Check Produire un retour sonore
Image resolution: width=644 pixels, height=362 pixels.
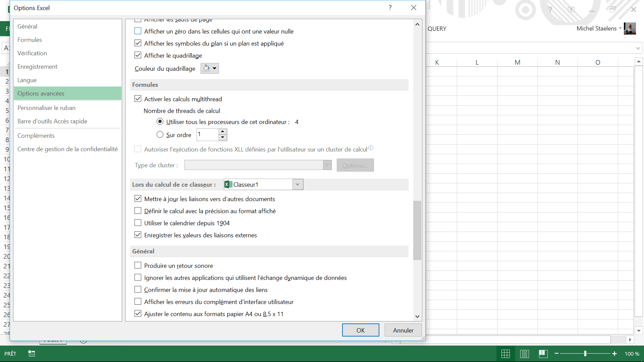(x=138, y=265)
